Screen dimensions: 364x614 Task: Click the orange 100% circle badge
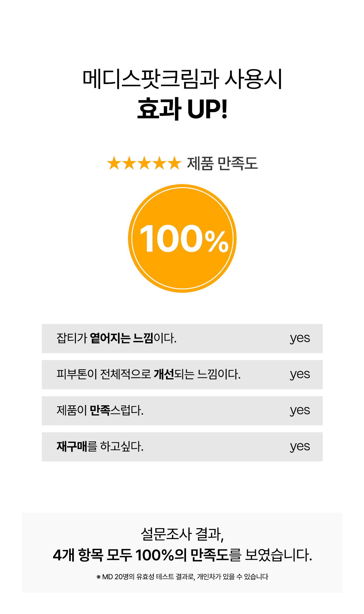(182, 238)
